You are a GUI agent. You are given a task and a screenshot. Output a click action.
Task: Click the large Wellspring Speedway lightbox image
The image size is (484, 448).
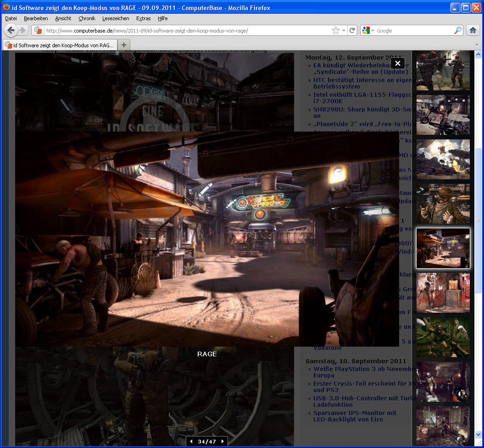tap(207, 239)
